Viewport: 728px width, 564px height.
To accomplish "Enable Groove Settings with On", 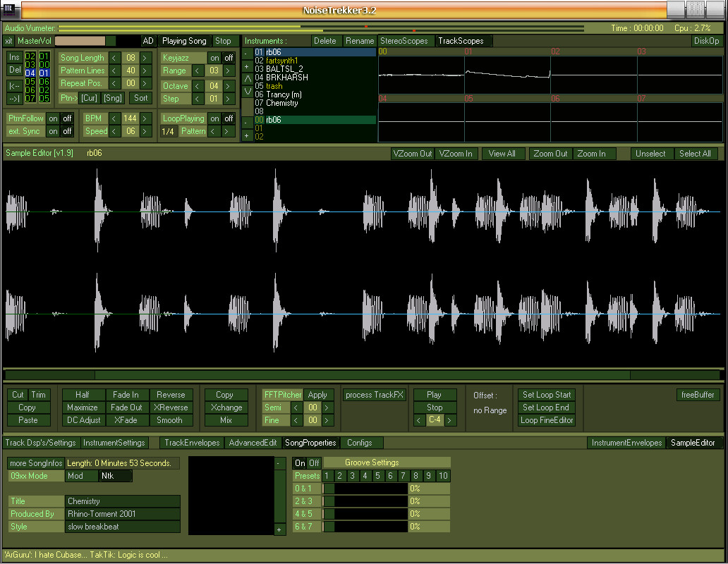I will 300,463.
